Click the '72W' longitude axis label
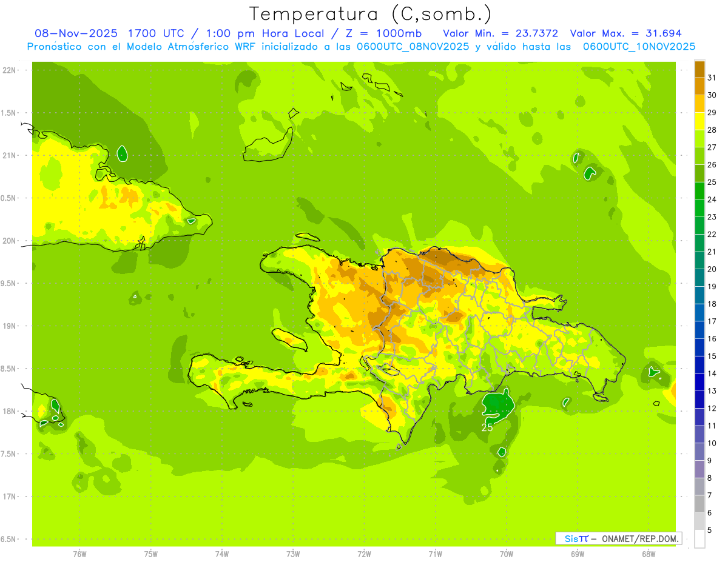Image resolution: width=728 pixels, height=562 pixels. pyautogui.click(x=364, y=554)
